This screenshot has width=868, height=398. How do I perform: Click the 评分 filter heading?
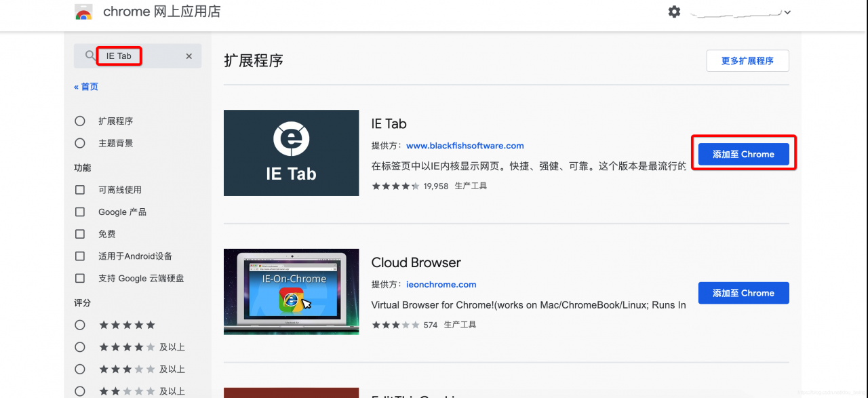click(x=82, y=302)
